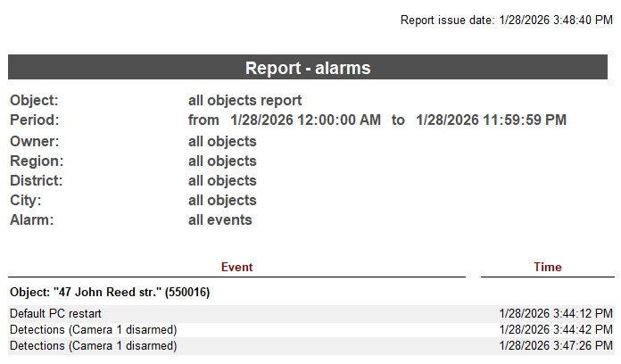The height and width of the screenshot is (364, 621).
Task: Click the "Report - alarms" title bar
Action: [308, 68]
